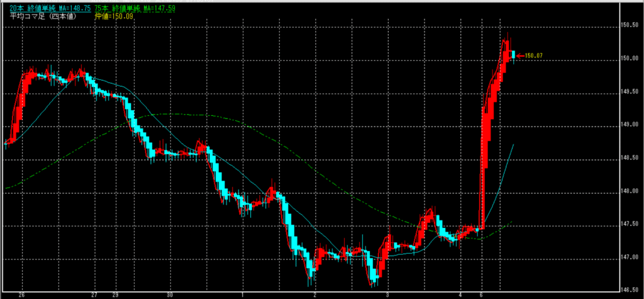
Task: Click date marker 30 on time axis
Action: pyautogui.click(x=169, y=295)
